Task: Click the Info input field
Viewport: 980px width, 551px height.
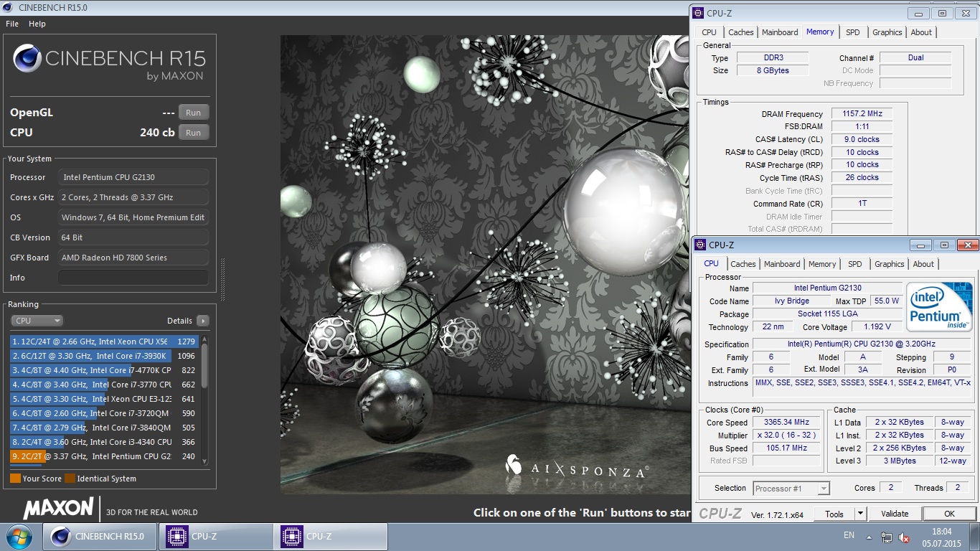Action: [133, 278]
